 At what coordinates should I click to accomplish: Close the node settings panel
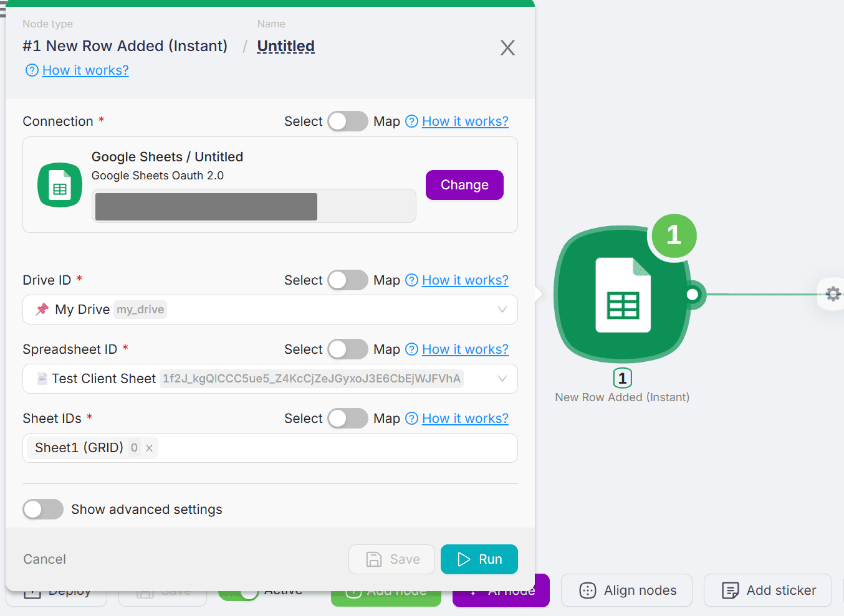[507, 48]
